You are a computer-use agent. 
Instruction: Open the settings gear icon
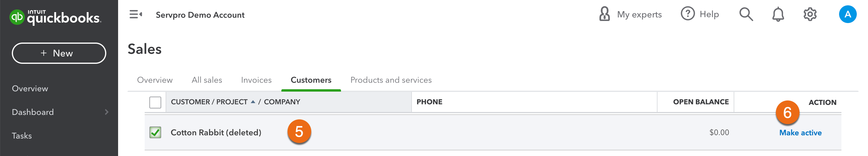810,14
